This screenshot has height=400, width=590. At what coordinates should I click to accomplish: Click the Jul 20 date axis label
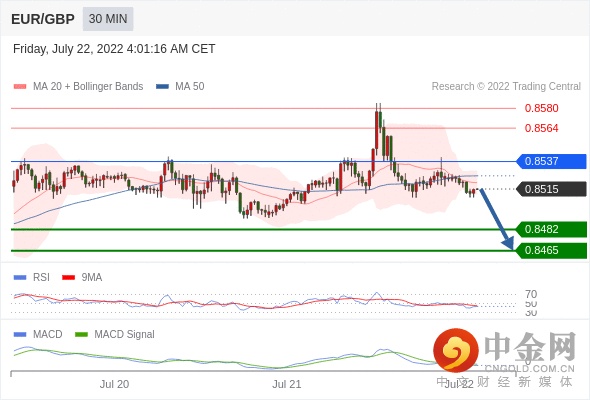[114, 384]
